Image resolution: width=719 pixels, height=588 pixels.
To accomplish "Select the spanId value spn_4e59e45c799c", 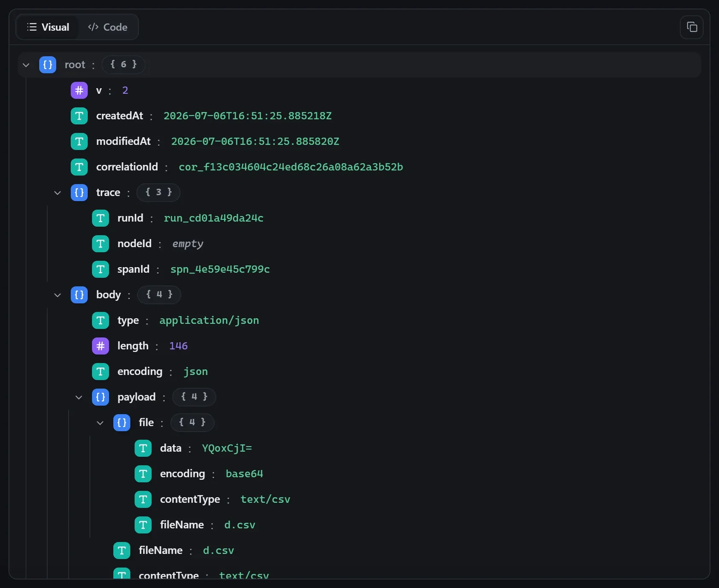I will pyautogui.click(x=220, y=269).
